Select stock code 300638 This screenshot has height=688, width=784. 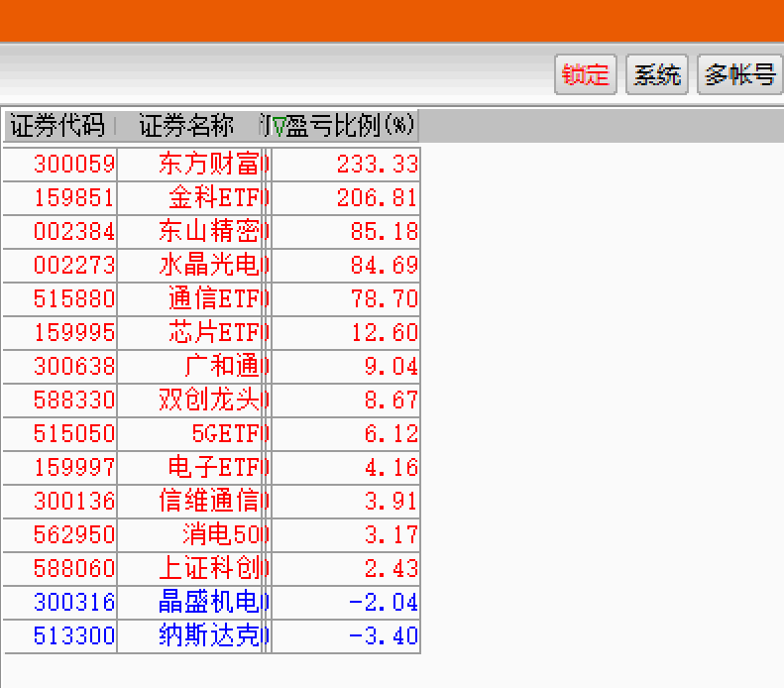tap(74, 366)
